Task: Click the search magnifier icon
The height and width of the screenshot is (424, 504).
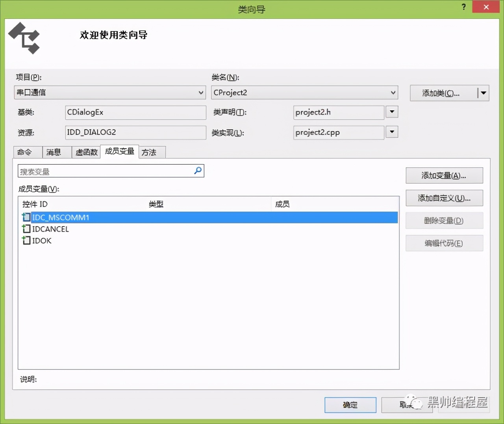Action: click(197, 171)
